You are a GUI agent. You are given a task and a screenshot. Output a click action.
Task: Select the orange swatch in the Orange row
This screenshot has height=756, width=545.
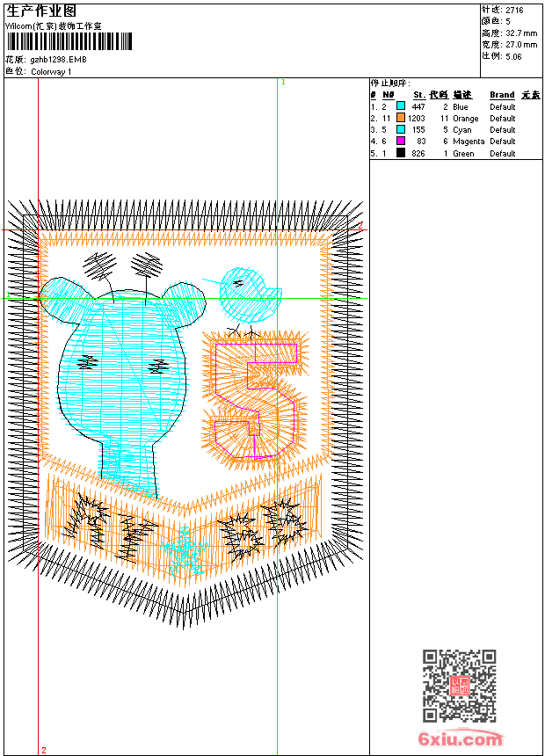click(x=400, y=117)
